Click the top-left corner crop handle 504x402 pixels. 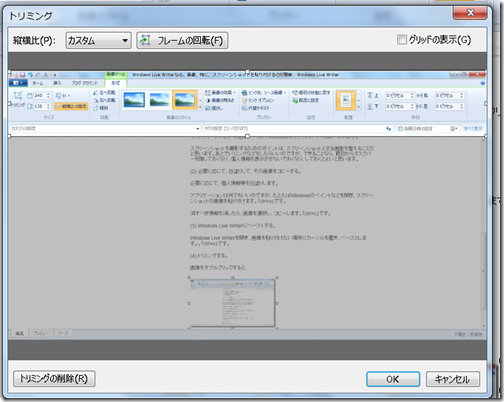click(x=9, y=72)
